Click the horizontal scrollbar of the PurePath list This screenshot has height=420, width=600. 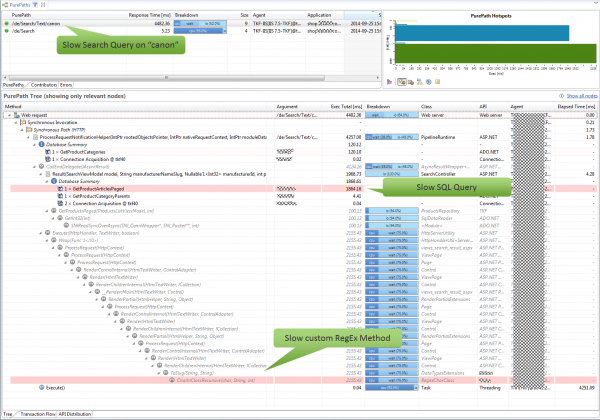(x=167, y=78)
